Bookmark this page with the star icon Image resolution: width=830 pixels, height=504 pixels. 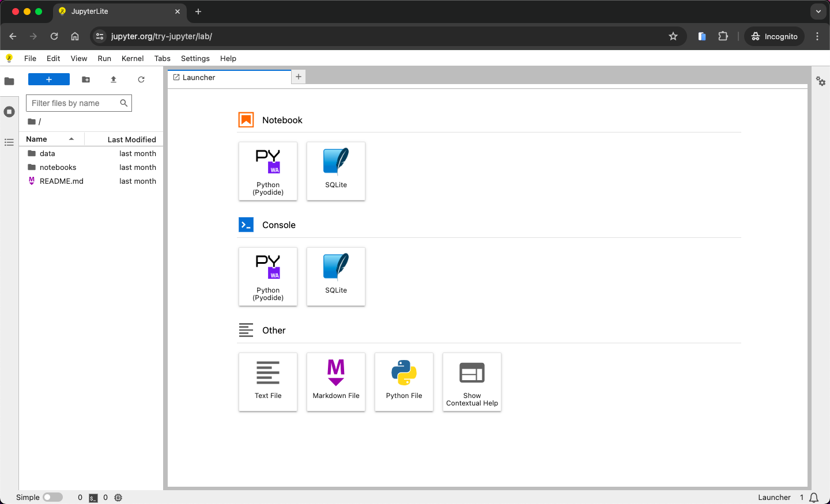click(673, 36)
